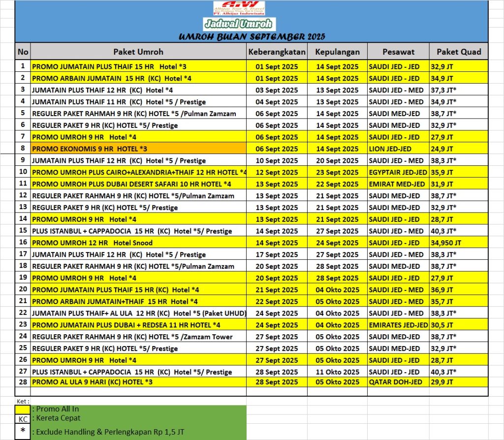Click the Al Ula 12 HR (Paket UHUD) cell

coord(138,313)
